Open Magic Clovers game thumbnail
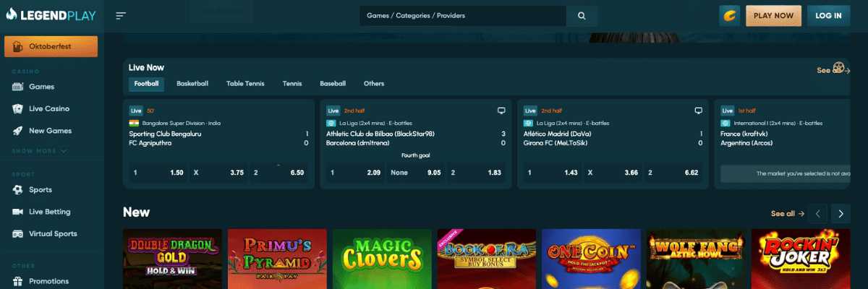 pos(382,259)
